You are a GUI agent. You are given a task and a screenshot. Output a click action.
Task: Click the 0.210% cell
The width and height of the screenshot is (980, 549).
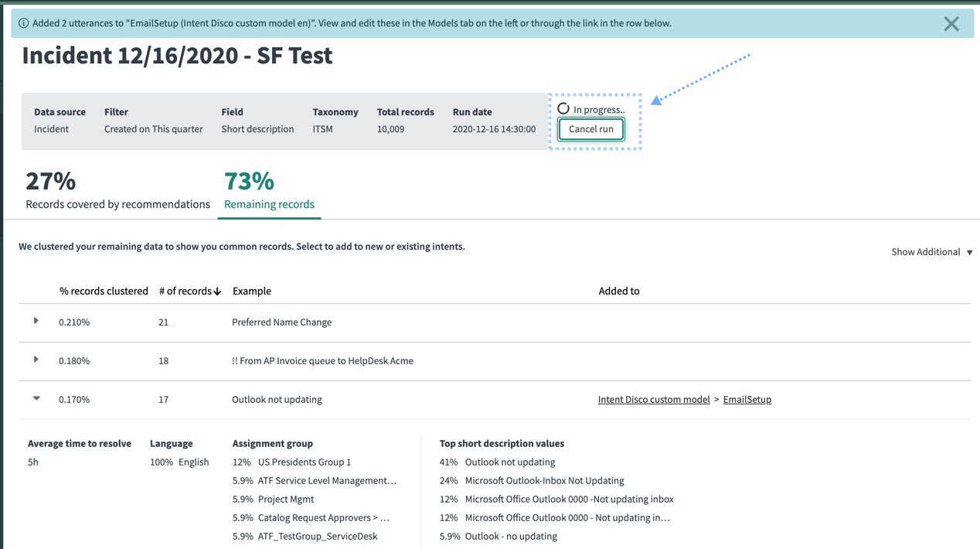click(74, 322)
